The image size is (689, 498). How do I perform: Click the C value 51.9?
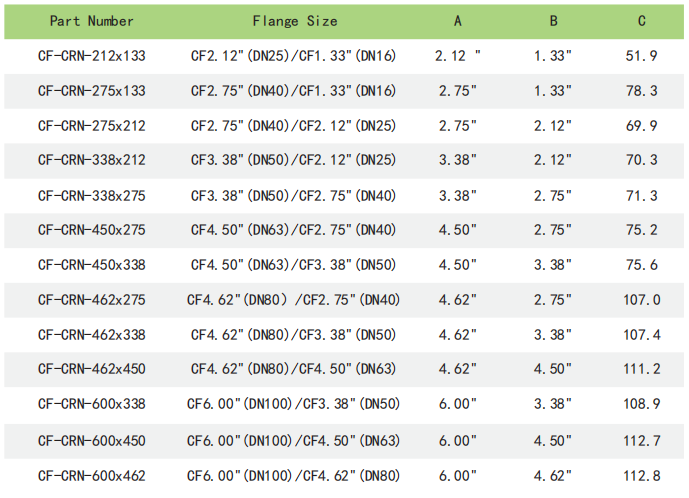tap(641, 56)
